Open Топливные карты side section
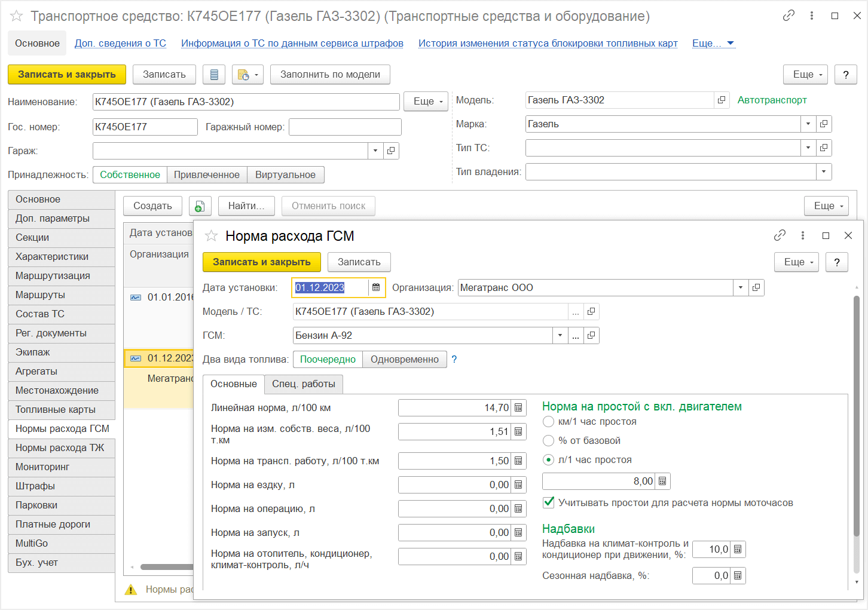Screen dimensions: 868x610 point(62,409)
